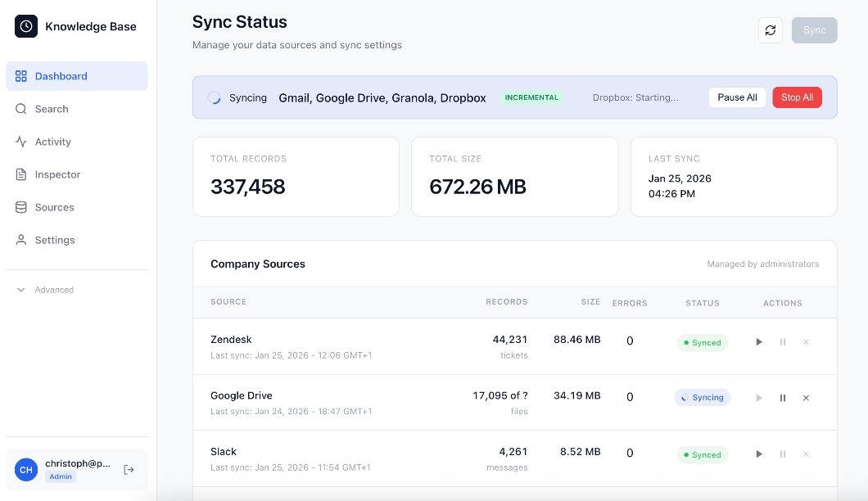Image resolution: width=868 pixels, height=501 pixels.
Task: Navigate to Sources in sidebar
Action: [x=76, y=207]
